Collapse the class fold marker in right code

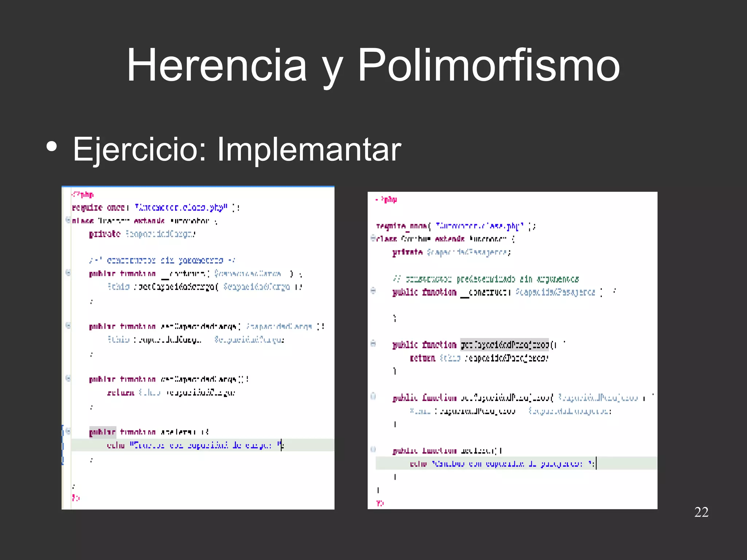point(373,238)
